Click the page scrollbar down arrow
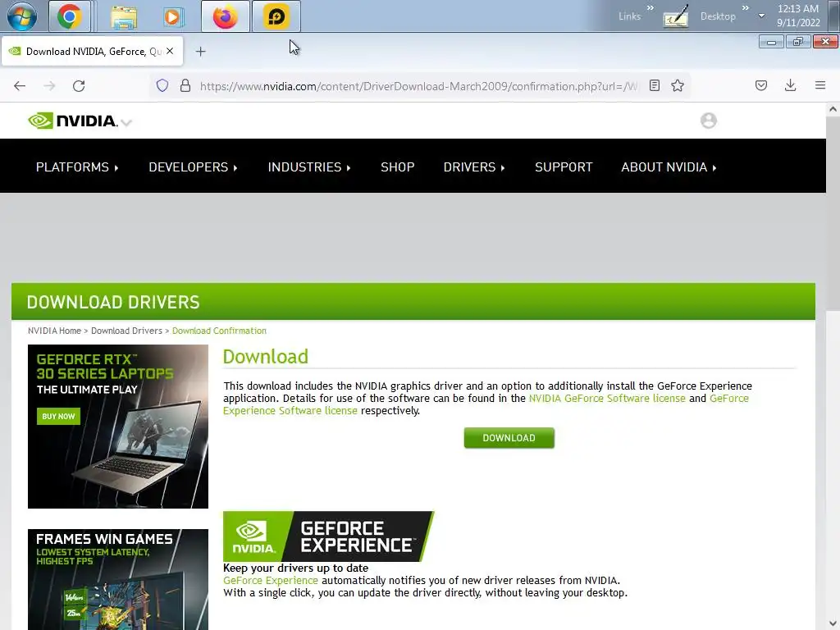Viewport: 840px width, 630px height. (x=833, y=623)
